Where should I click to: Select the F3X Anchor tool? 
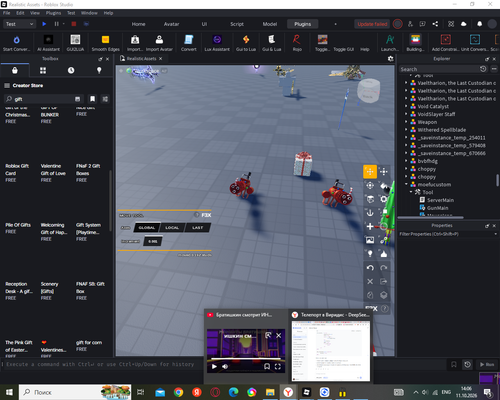click(370, 213)
